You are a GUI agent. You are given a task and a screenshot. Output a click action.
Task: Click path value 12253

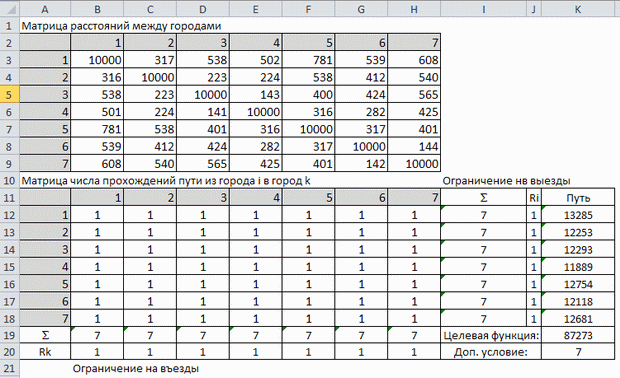tap(578, 232)
